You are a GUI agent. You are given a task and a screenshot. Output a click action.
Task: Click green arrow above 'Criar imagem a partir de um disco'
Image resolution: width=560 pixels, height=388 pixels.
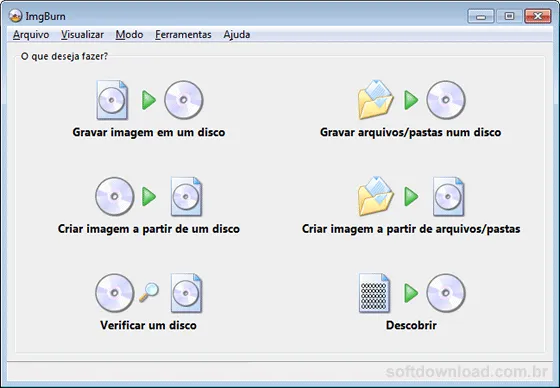149,197
